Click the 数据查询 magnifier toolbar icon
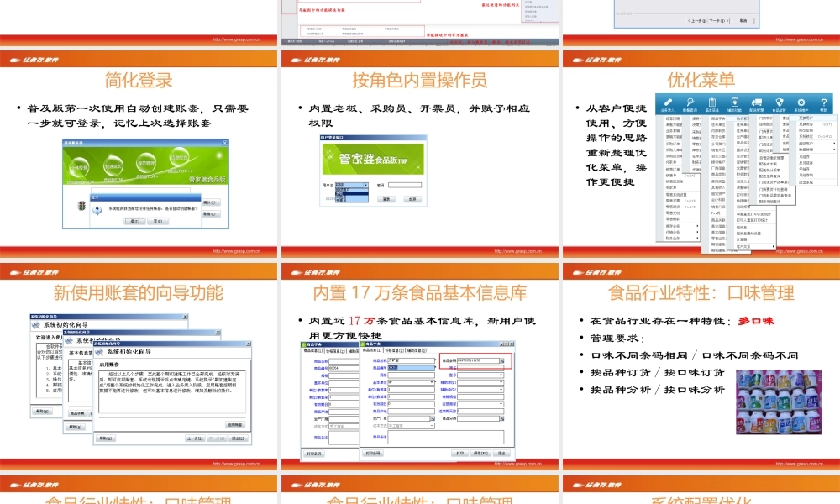Screen dimensions: 840x504 [689, 102]
